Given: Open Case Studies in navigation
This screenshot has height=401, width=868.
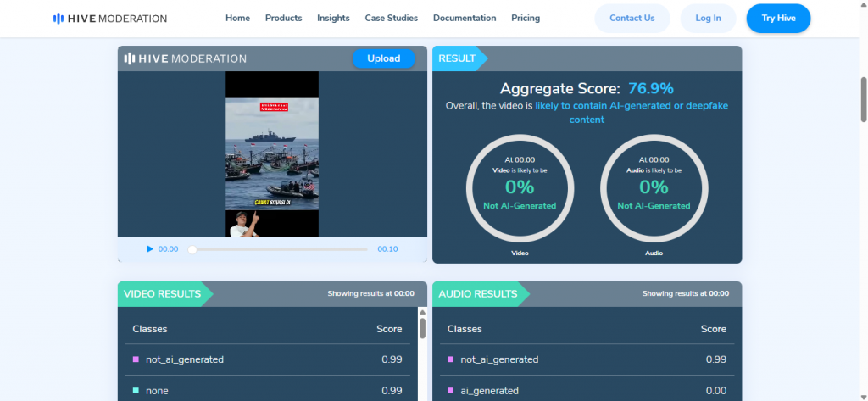Looking at the screenshot, I should (391, 18).
